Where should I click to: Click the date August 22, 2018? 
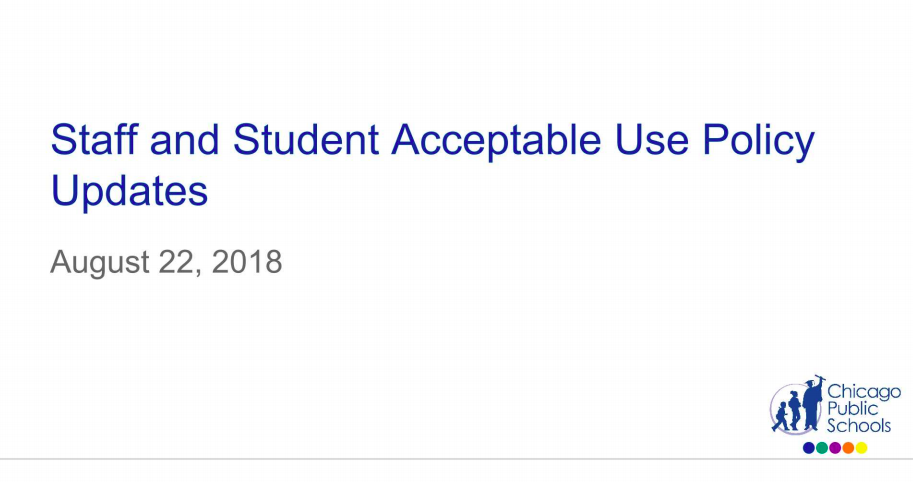point(166,263)
